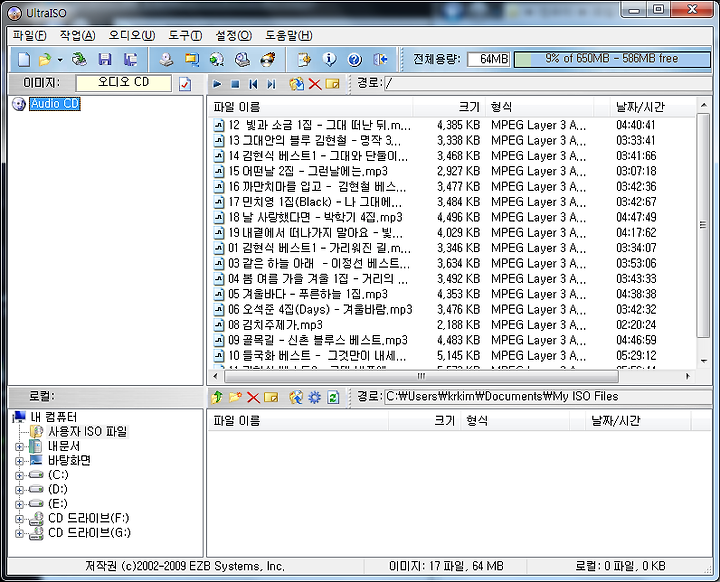Expand the 바탕화면 tree node
The width and height of the screenshot is (720, 582).
pos(19,461)
